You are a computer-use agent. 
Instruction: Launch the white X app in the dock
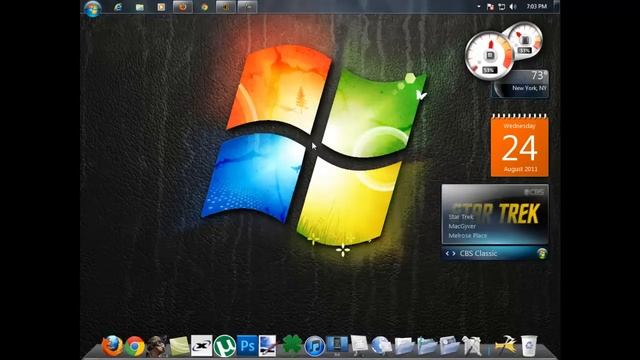point(202,346)
